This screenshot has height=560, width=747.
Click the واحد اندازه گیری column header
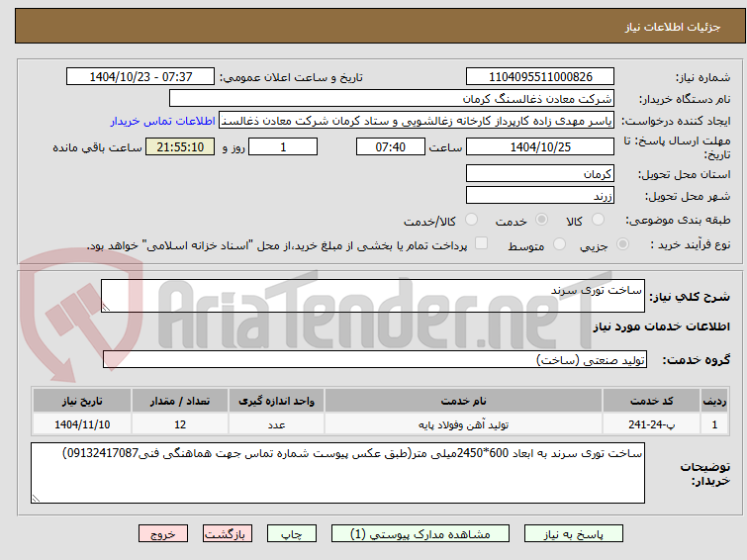point(276,401)
